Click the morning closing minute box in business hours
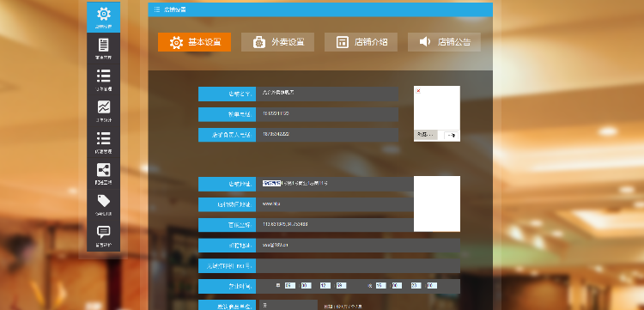644x310 pixels. click(x=341, y=286)
